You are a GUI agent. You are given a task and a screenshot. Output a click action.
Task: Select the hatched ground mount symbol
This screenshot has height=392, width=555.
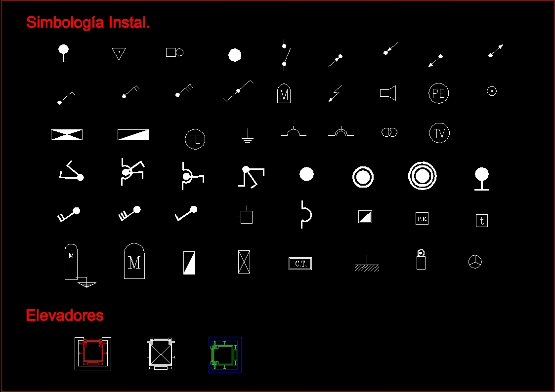click(x=367, y=264)
